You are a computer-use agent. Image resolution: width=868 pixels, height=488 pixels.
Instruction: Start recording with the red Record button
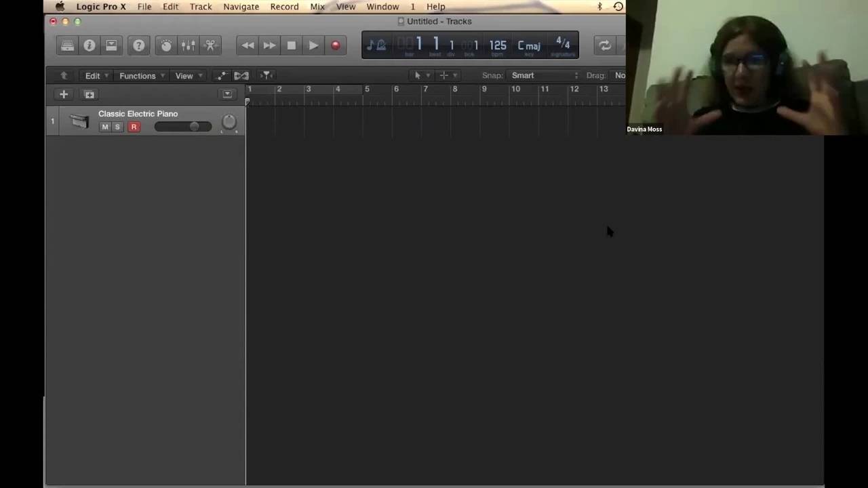tap(335, 45)
